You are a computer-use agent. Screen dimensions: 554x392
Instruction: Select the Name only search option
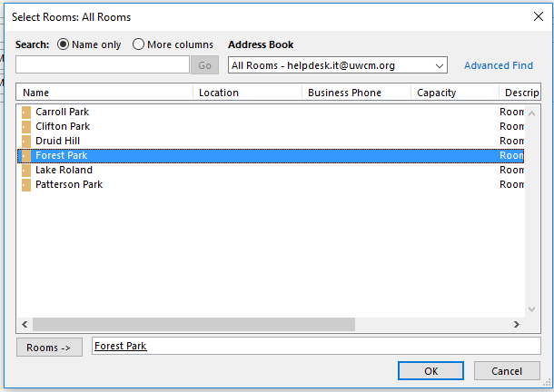64,44
